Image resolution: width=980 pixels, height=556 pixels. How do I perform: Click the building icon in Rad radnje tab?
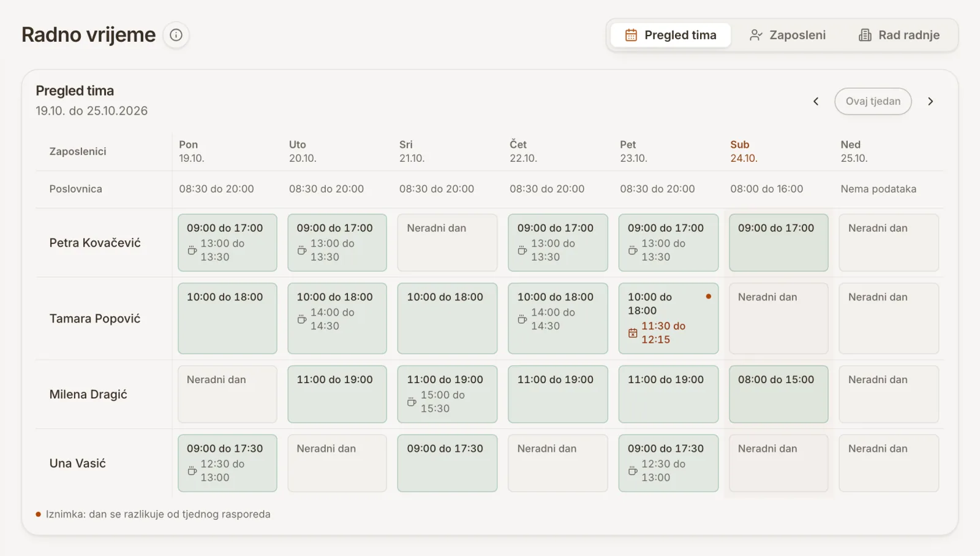(865, 35)
